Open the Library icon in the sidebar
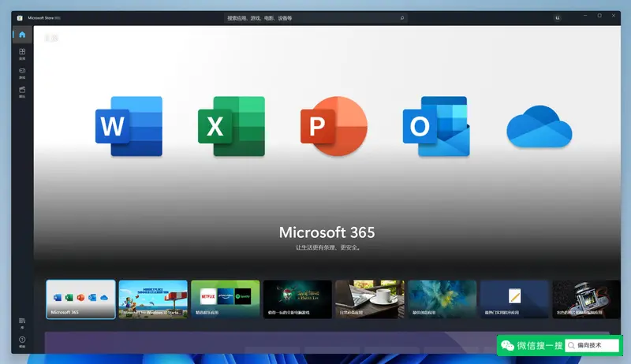The height and width of the screenshot is (364, 631). coord(22,322)
